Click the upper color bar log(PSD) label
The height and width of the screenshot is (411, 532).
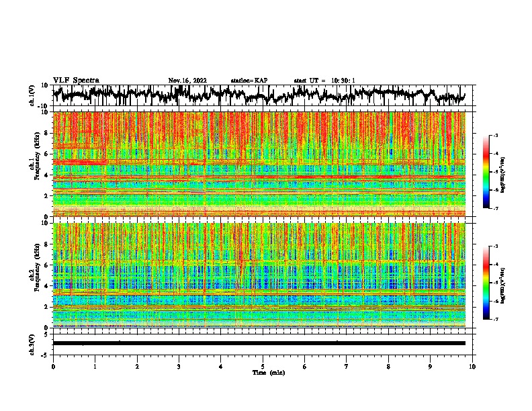tap(503, 175)
